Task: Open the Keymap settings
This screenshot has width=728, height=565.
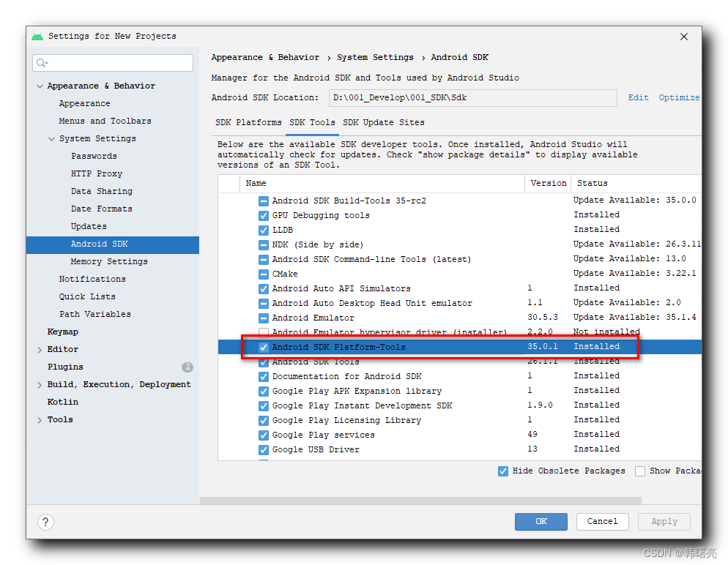Action: [63, 332]
